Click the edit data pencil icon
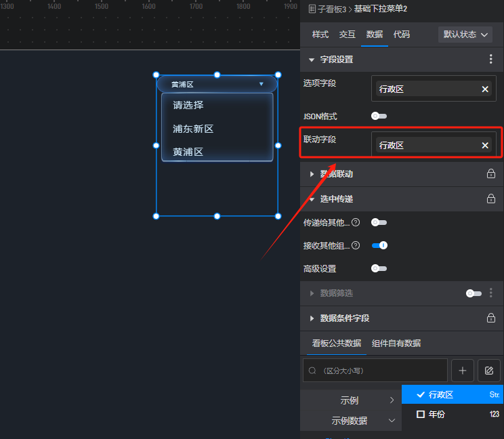 click(489, 371)
